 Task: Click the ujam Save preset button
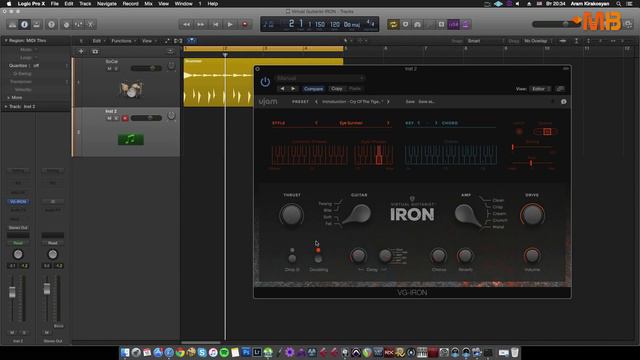pyautogui.click(x=410, y=102)
